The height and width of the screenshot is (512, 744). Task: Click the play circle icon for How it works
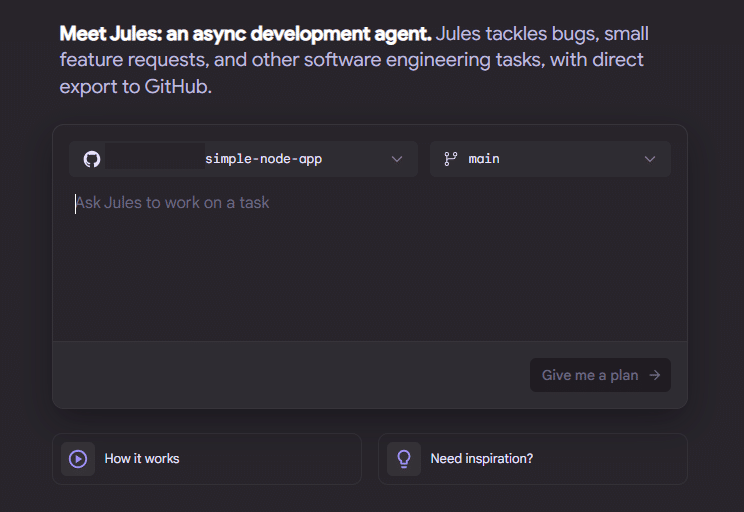pos(78,459)
